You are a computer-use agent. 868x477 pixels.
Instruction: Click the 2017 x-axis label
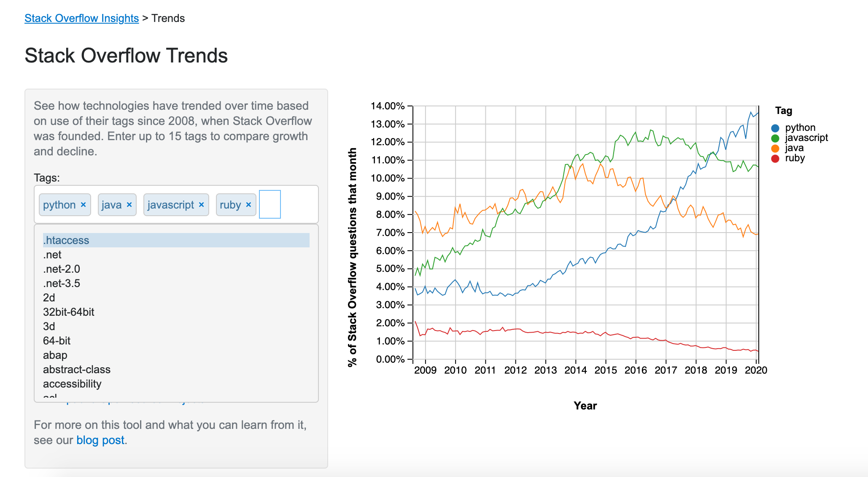666,370
